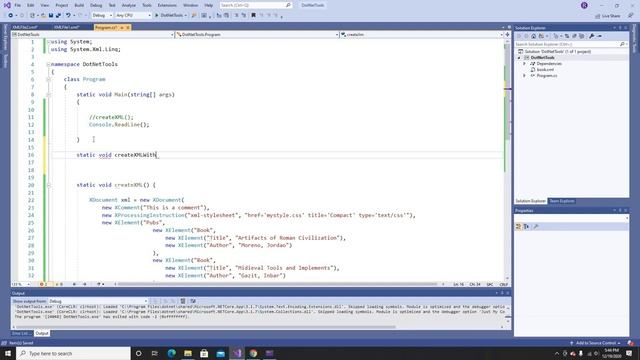Viewport: 640px width, 360px height.
Task: Open the Build menu
Action: (79, 5)
